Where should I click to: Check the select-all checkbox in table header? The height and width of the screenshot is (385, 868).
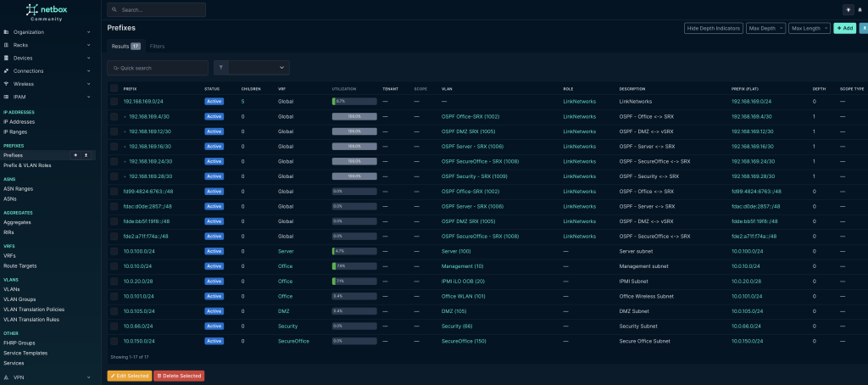pos(114,88)
